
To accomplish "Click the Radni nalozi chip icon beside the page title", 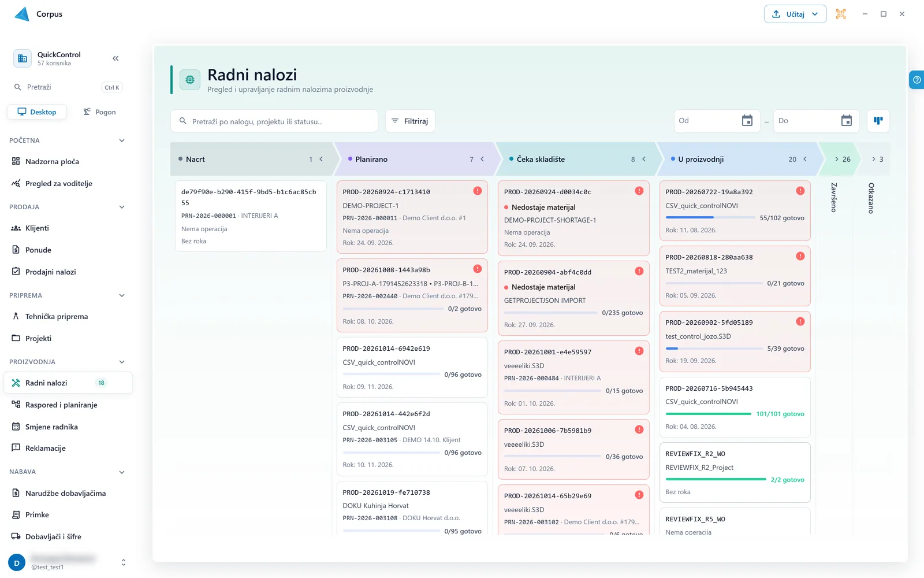I will click(190, 80).
